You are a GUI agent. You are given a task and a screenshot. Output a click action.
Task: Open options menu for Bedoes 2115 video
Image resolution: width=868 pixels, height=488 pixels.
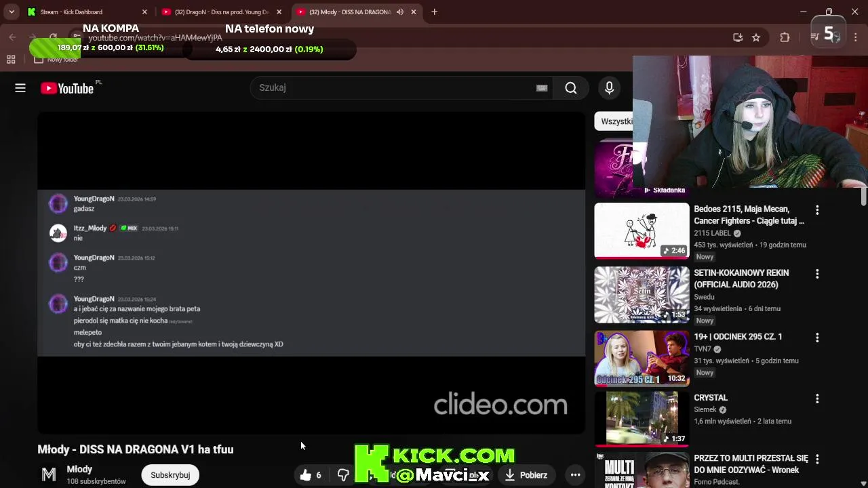click(x=817, y=210)
